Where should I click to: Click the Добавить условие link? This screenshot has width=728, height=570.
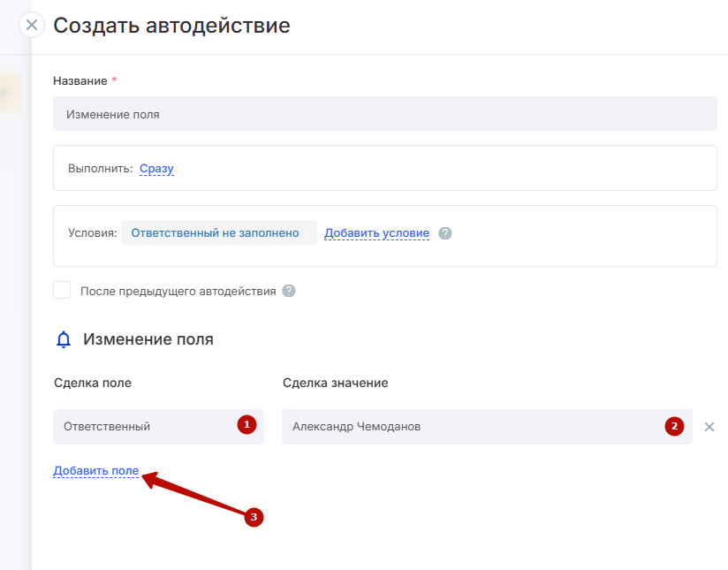376,233
